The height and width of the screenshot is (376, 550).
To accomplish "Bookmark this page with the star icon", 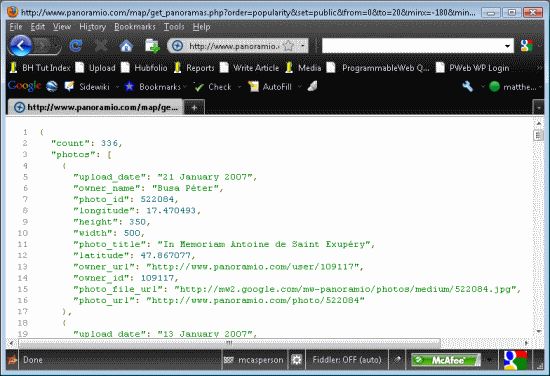I will (x=288, y=46).
